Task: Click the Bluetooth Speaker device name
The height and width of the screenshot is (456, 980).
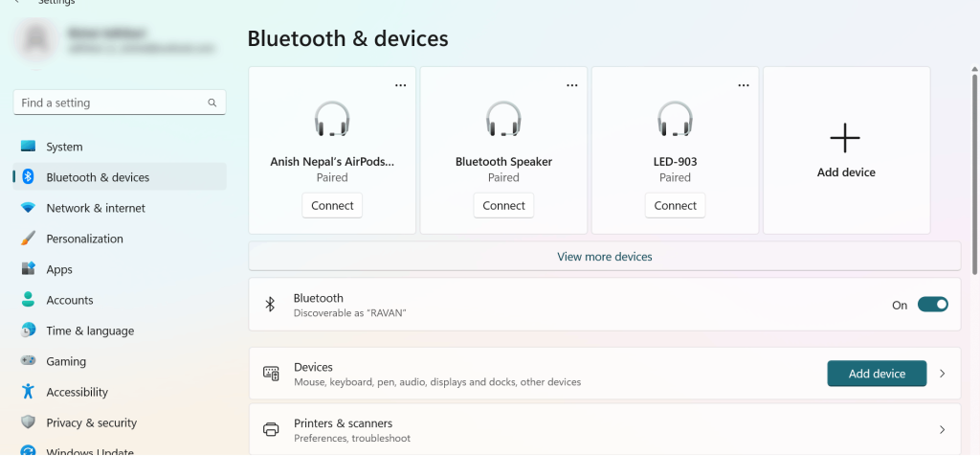Action: [503, 161]
